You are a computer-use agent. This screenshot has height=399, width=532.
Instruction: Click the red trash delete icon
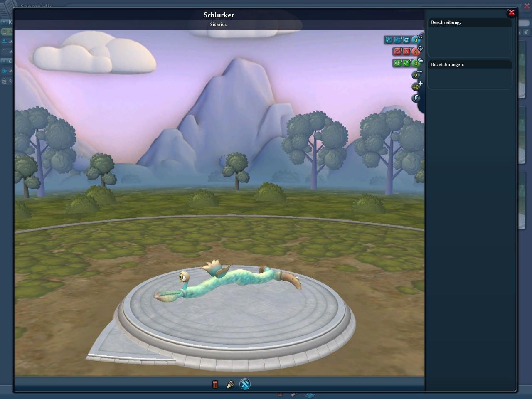pyautogui.click(x=215, y=384)
